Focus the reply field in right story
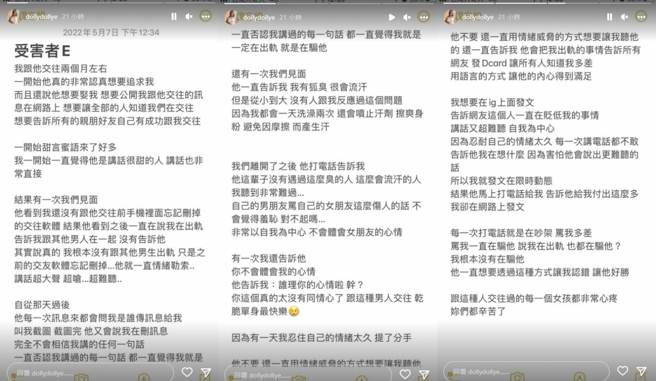The image size is (656, 381). 526,371
